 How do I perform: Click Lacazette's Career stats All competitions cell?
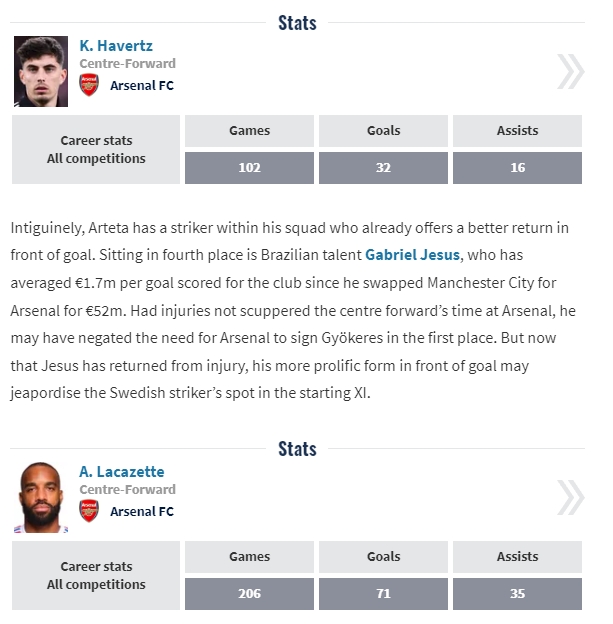pyautogui.click(x=96, y=576)
